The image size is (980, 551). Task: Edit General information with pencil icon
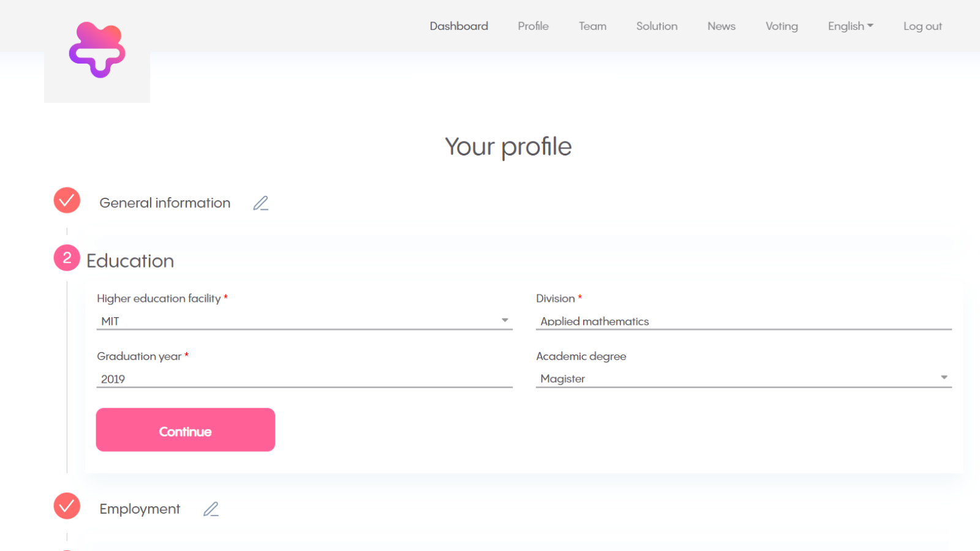pos(261,203)
